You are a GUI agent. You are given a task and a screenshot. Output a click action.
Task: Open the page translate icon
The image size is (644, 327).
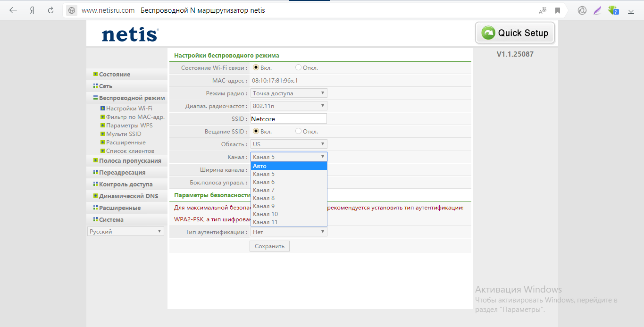click(543, 10)
